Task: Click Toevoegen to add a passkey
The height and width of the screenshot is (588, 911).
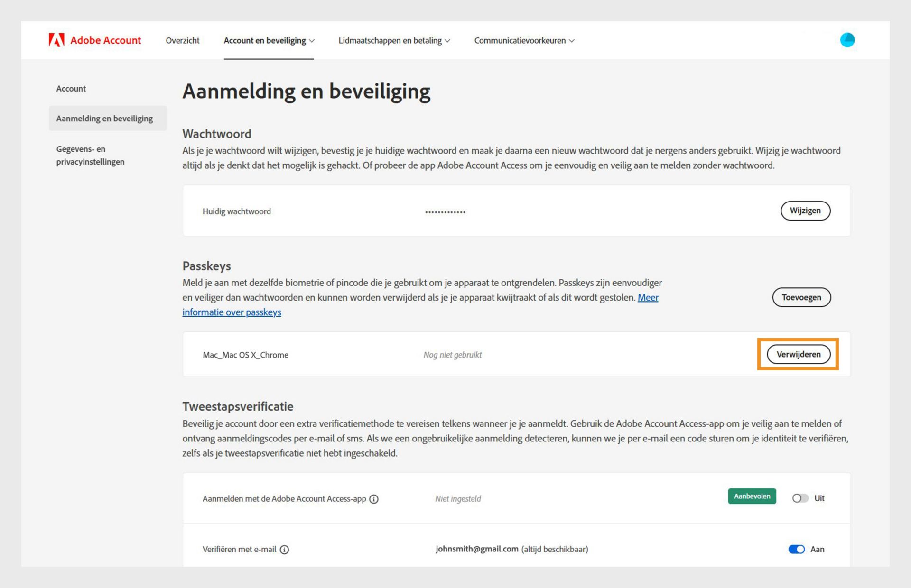Action: [x=801, y=297]
